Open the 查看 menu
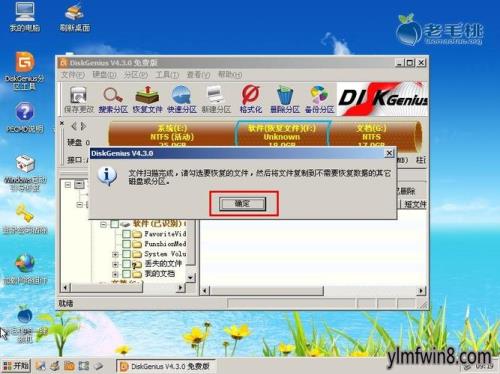Image resolution: width=500 pixels, height=374 pixels. point(198,75)
